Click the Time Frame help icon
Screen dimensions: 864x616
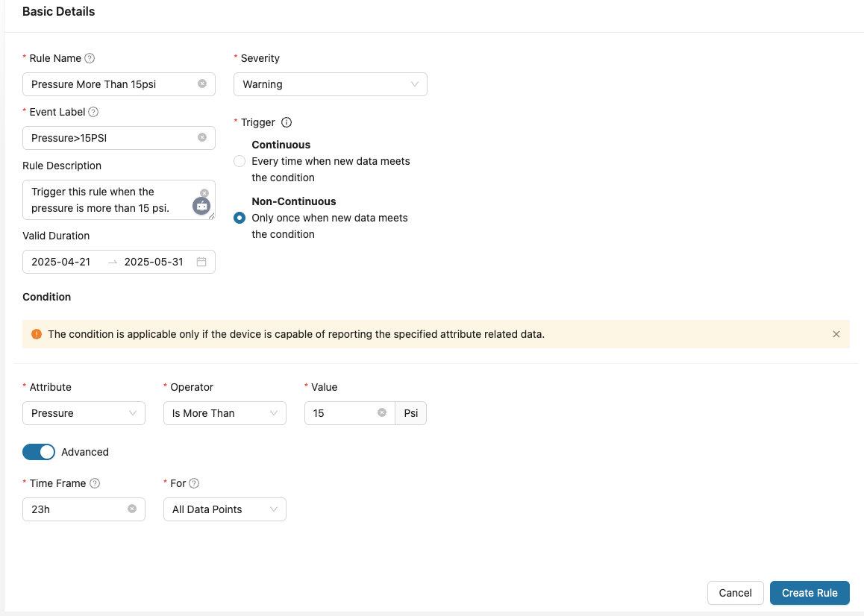(x=95, y=483)
